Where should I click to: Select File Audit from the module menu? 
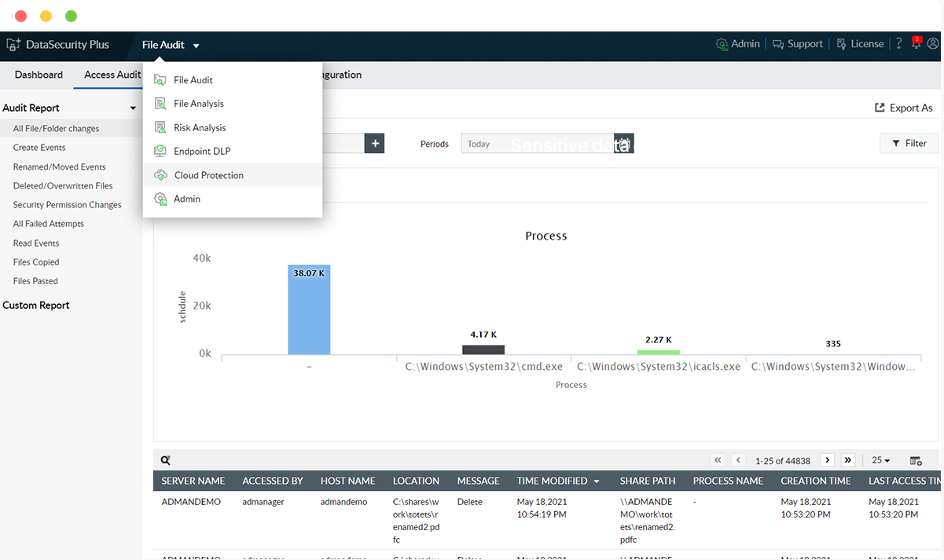(x=233, y=80)
